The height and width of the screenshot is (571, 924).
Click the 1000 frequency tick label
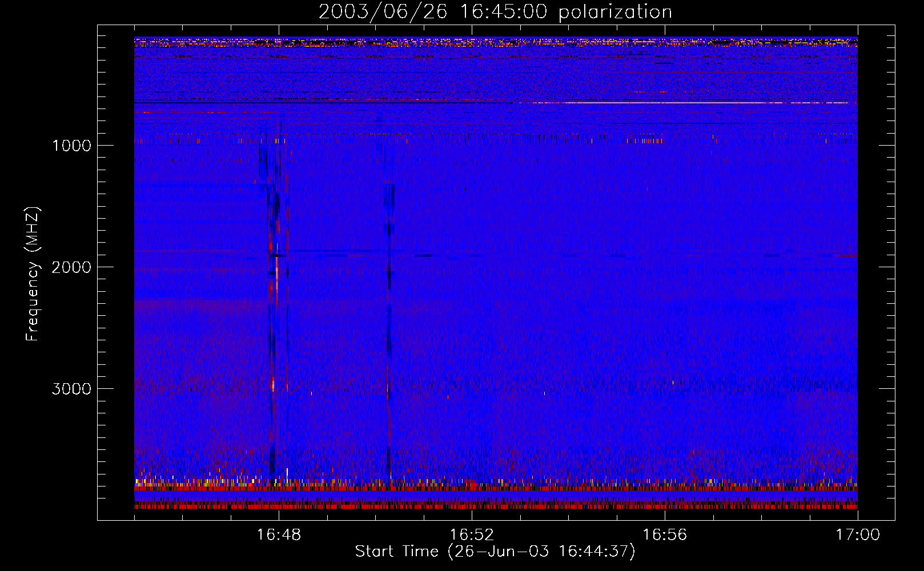71,146
